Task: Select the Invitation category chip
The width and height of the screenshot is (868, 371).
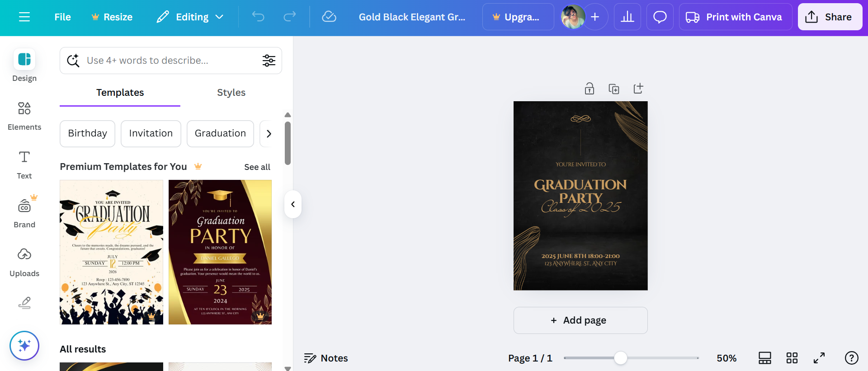Action: 151,133
